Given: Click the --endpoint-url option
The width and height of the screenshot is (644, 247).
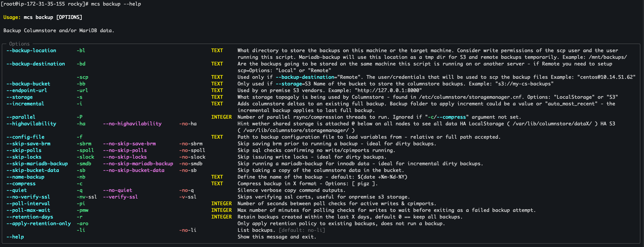Looking at the screenshot, I should point(27,90).
